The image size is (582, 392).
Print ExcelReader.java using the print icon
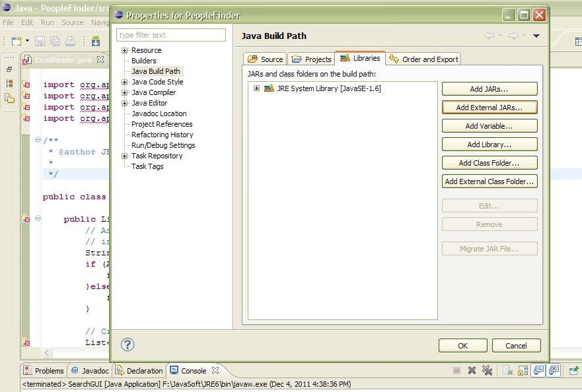(70, 41)
